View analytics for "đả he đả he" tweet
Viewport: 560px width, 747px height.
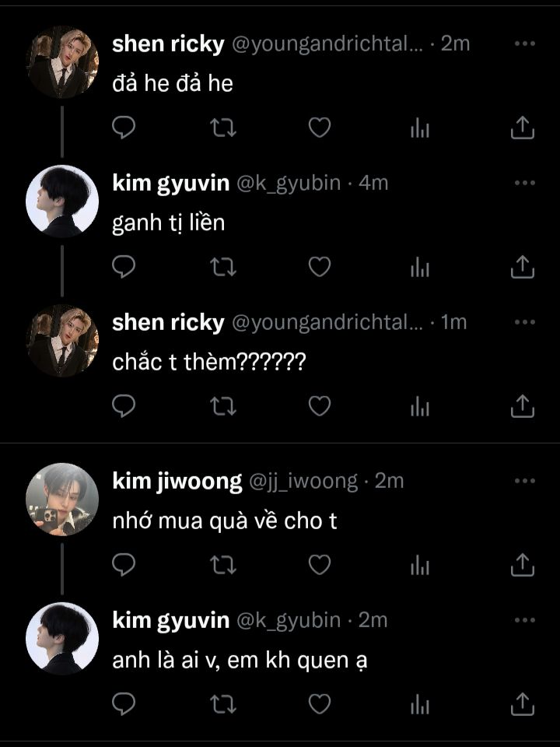click(x=420, y=127)
